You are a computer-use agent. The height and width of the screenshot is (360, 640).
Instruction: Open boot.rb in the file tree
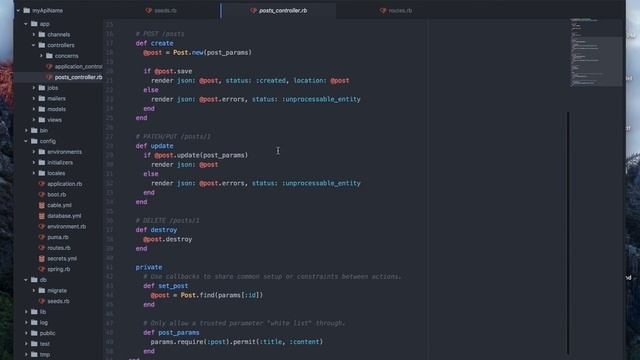56,194
